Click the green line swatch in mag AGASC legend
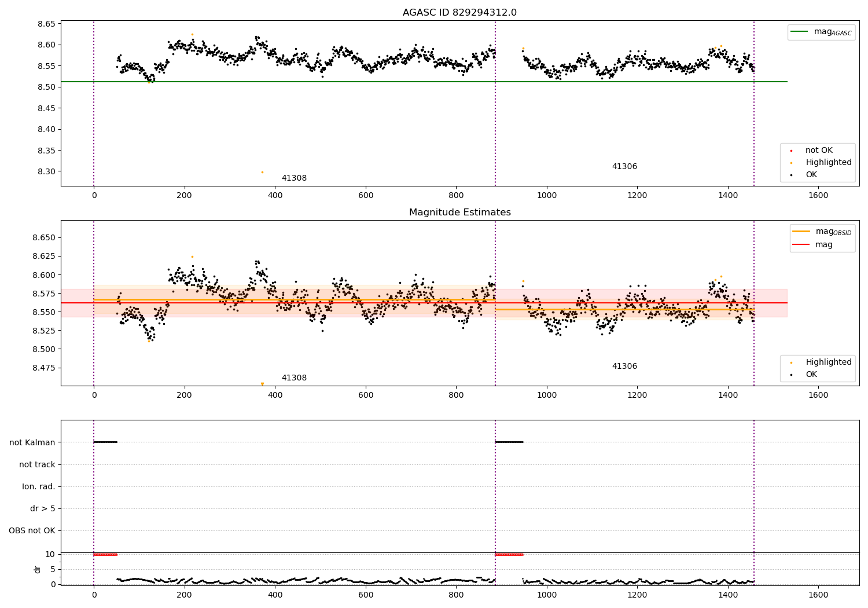Image resolution: width=868 pixels, height=608 pixels. click(800, 32)
